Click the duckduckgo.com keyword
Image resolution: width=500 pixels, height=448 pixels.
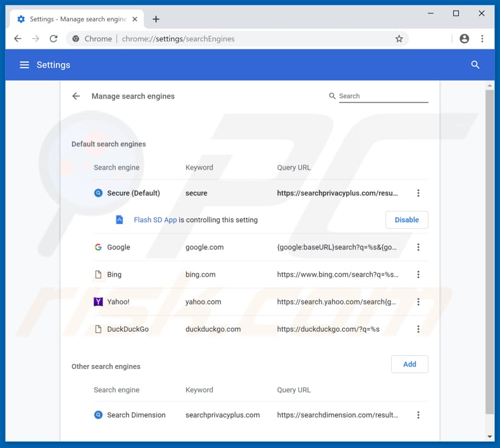pyautogui.click(x=213, y=329)
